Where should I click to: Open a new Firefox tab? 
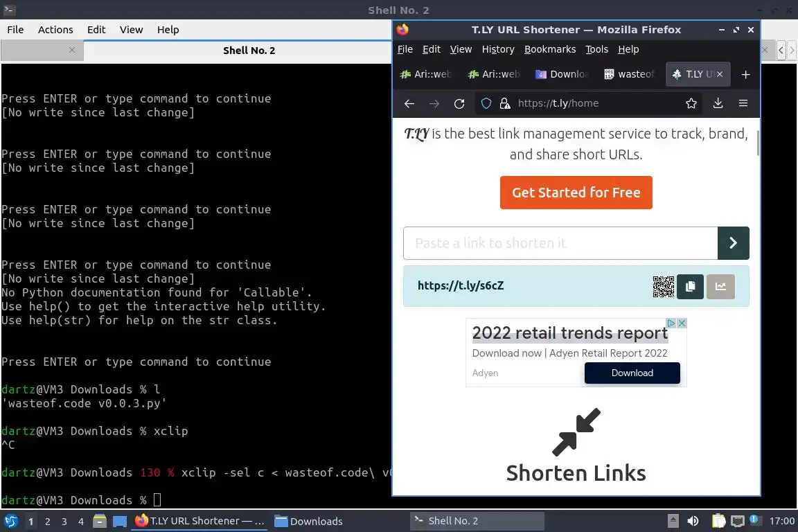745,74
